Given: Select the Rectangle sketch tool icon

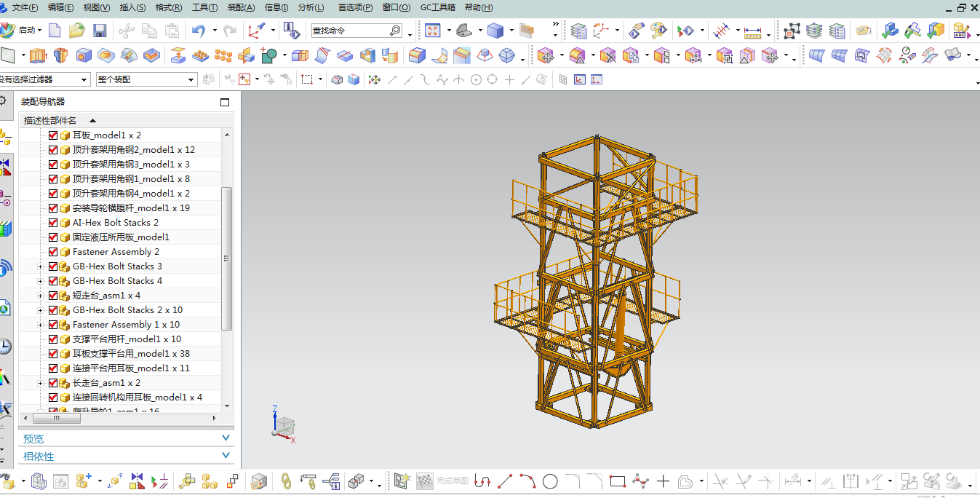Looking at the screenshot, I should [618, 481].
